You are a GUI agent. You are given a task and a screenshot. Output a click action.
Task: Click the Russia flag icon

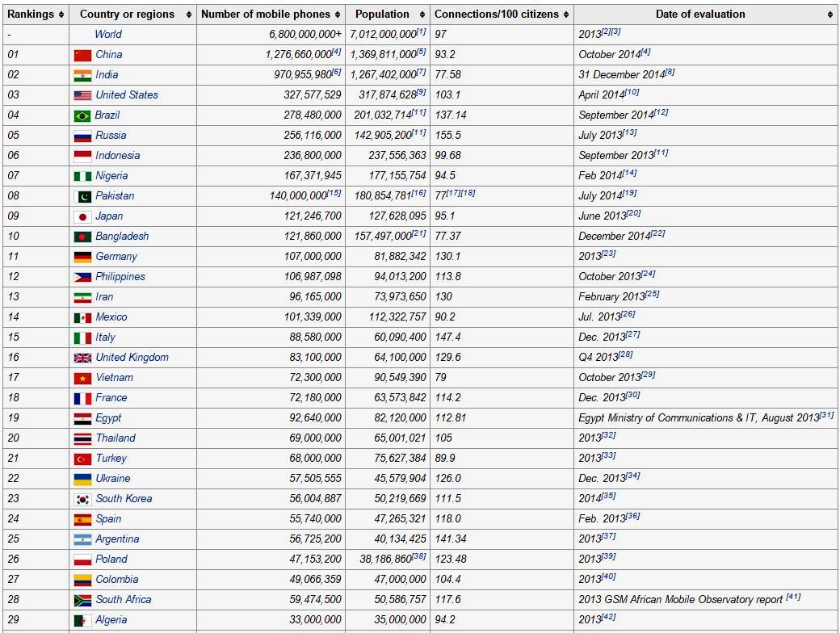click(82, 136)
